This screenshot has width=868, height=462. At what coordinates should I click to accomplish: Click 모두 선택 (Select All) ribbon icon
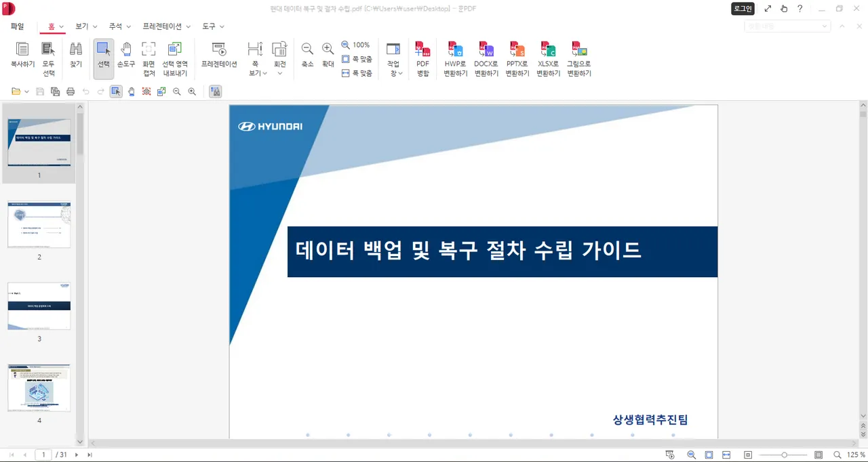(48, 60)
